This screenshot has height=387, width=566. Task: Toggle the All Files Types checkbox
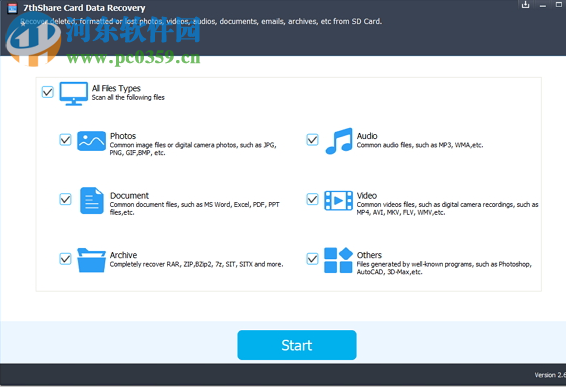coord(48,92)
